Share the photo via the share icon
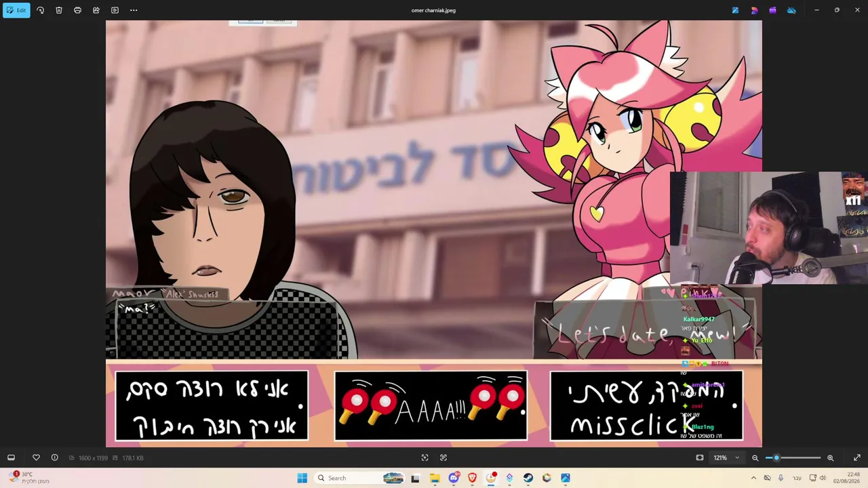868x488 pixels. coord(96,10)
